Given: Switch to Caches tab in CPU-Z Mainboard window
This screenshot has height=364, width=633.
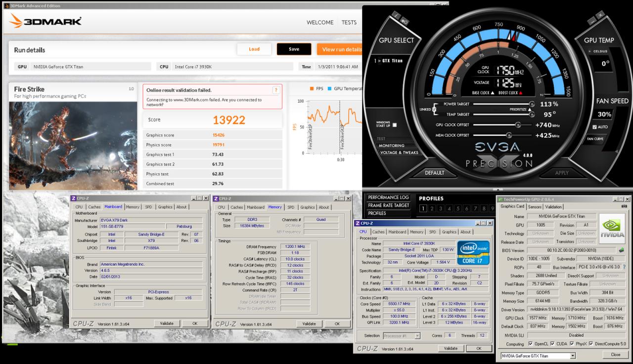Looking at the screenshot, I should (94, 207).
